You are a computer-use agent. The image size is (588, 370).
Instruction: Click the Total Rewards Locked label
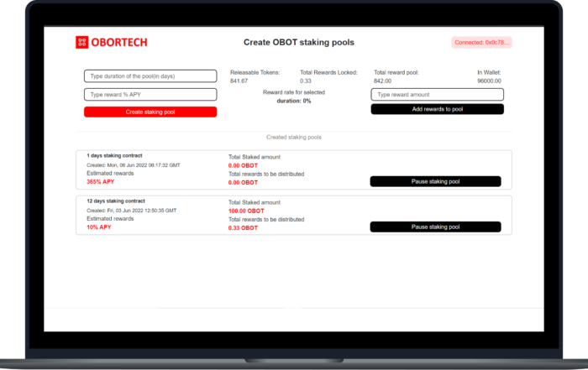[x=329, y=72]
